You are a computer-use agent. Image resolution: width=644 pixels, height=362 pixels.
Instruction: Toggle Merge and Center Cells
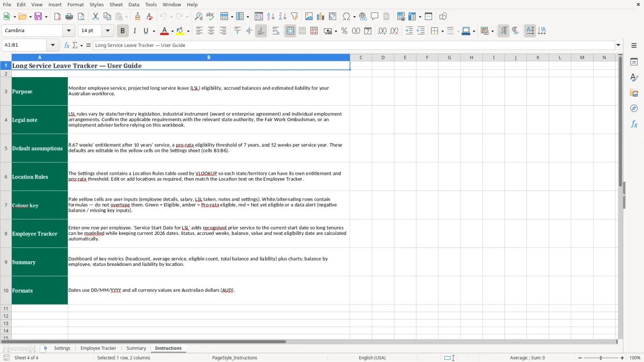click(x=290, y=31)
